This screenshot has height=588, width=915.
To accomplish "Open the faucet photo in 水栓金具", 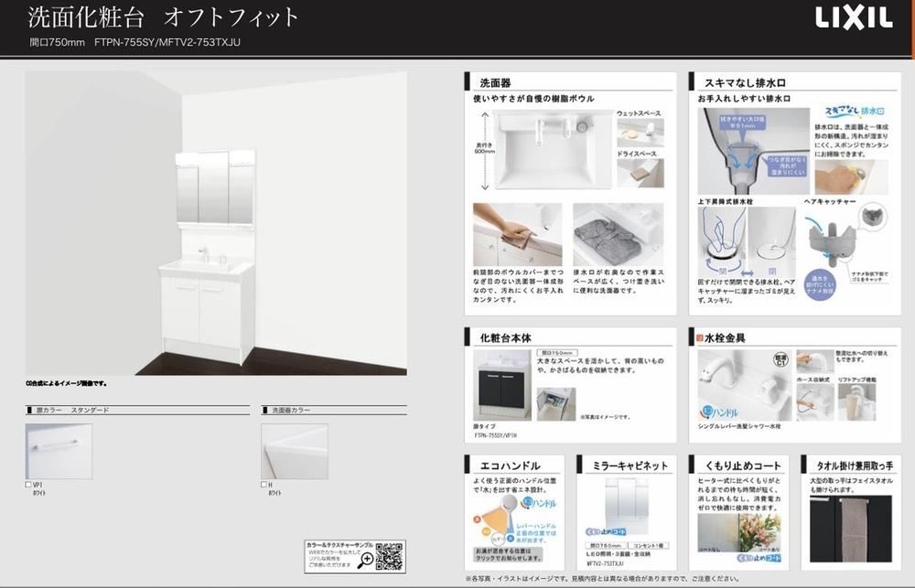I will pyautogui.click(x=745, y=385).
